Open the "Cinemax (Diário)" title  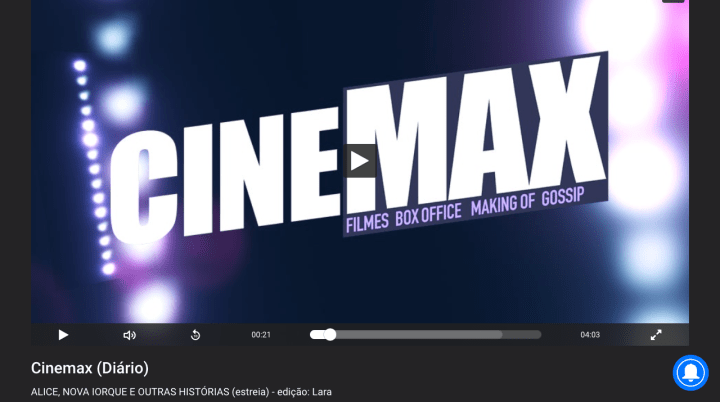coord(90,368)
